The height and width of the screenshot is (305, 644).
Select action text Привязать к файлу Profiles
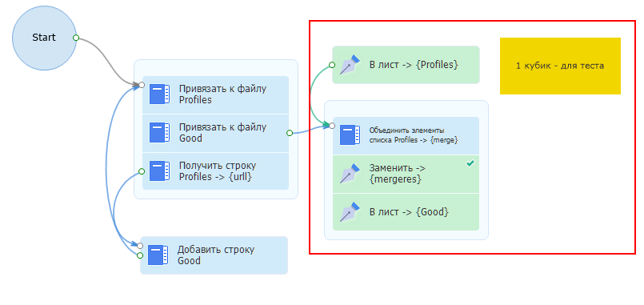point(223,94)
